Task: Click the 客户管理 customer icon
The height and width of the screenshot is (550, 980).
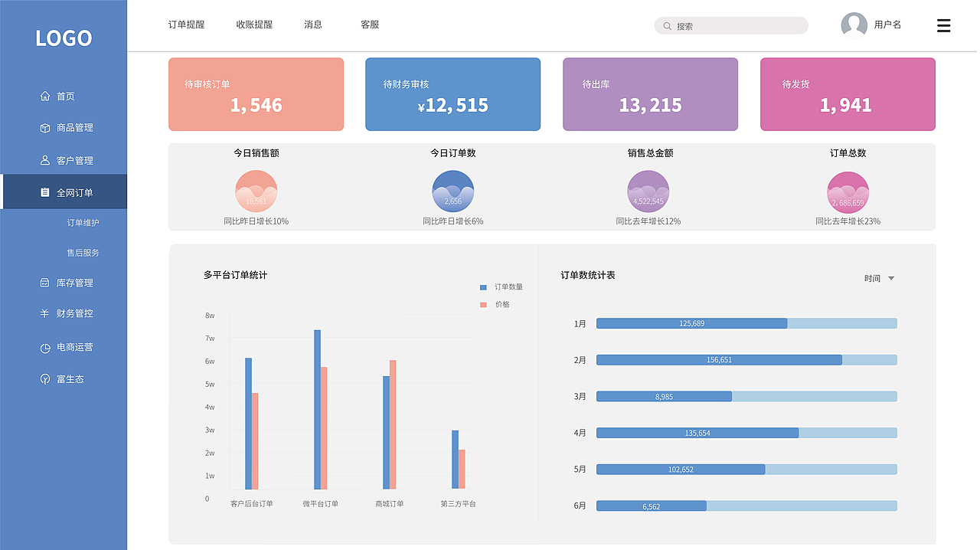Action: 46,160
